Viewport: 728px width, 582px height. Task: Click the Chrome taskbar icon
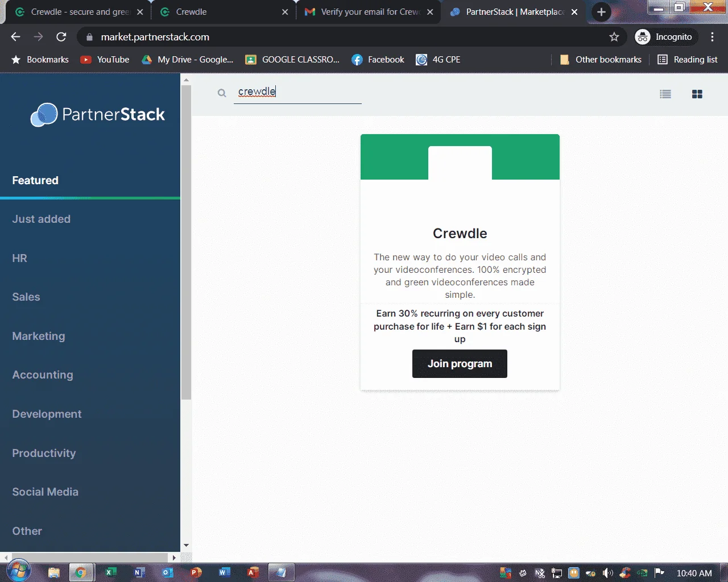click(81, 573)
